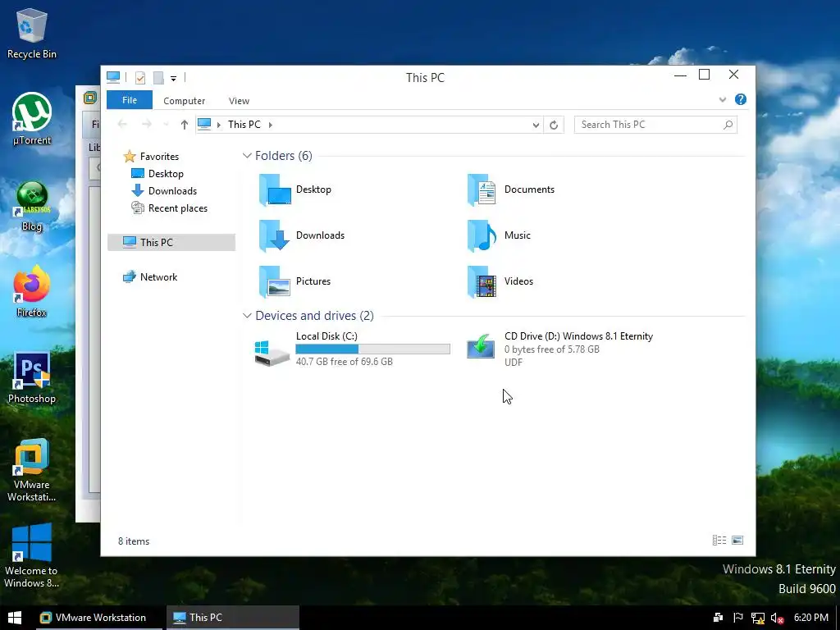This screenshot has width=840, height=630.
Task: Open the Blog desktop shortcut
Action: [x=32, y=206]
